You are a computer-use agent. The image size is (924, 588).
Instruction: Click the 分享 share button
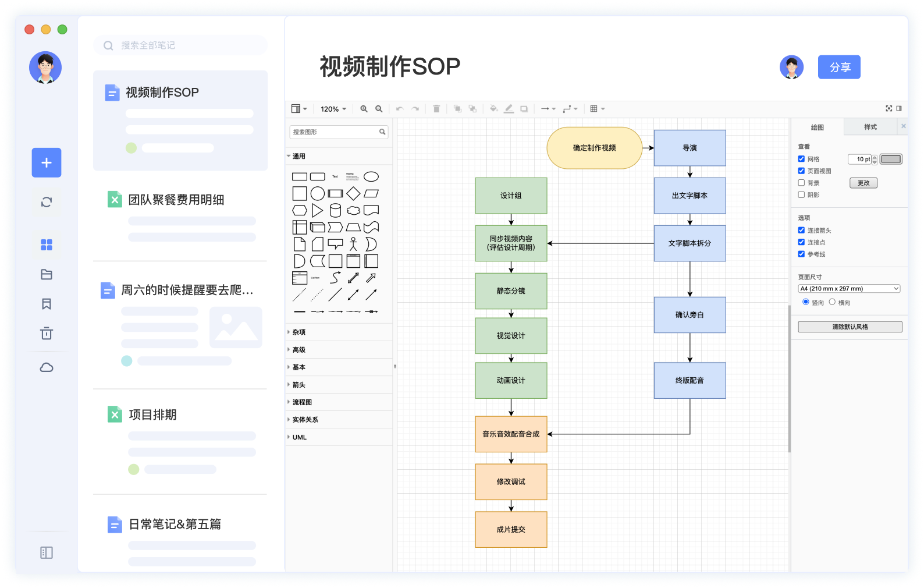tap(838, 68)
